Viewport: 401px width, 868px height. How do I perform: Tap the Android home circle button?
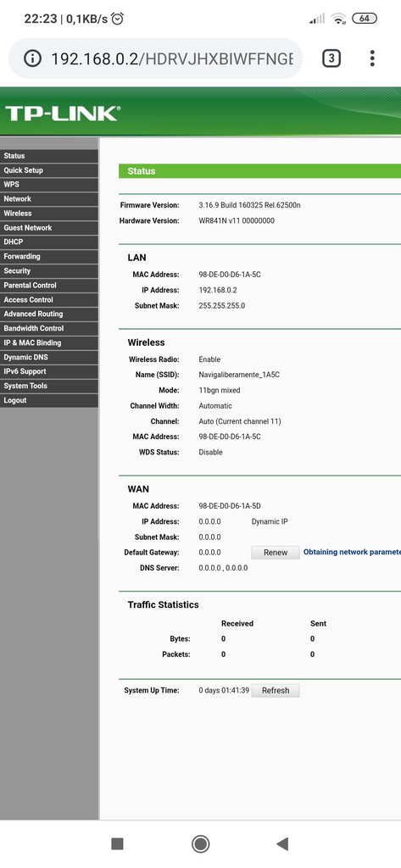pos(200,843)
